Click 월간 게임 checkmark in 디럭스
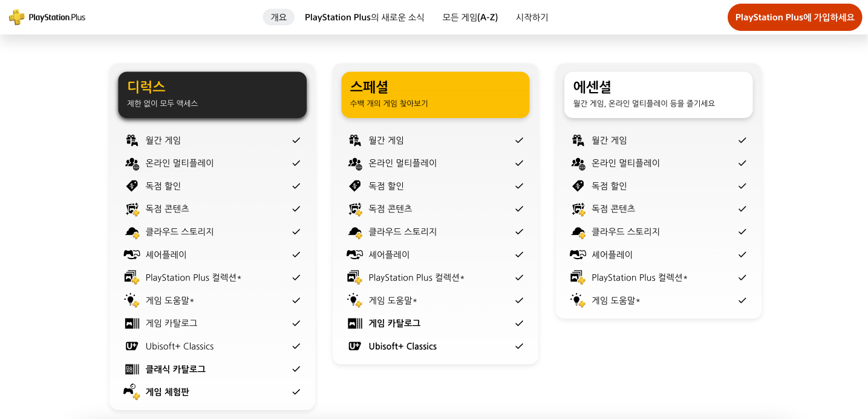This screenshot has width=868, height=419. (x=296, y=140)
